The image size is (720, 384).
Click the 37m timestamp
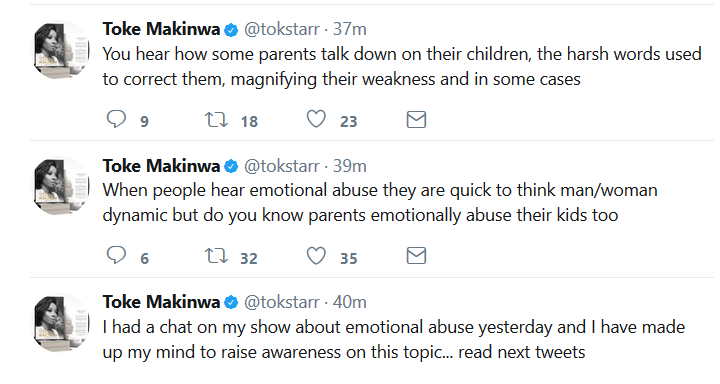pyautogui.click(x=349, y=29)
